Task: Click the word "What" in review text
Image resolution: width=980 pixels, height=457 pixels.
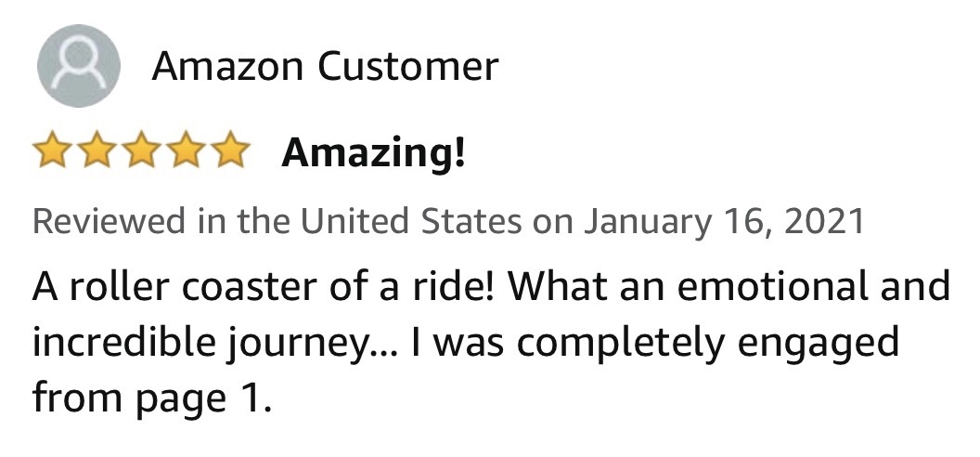Action: point(558,286)
